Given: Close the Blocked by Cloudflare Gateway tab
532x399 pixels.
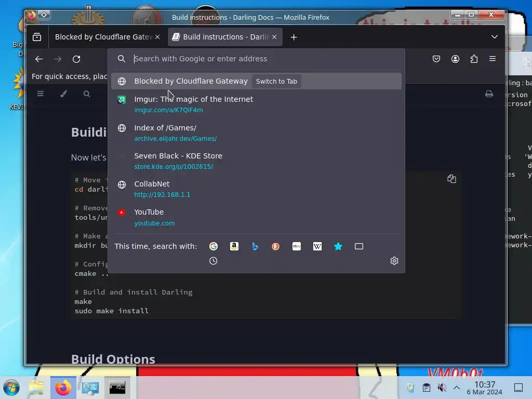Looking at the screenshot, I should coord(157,37).
